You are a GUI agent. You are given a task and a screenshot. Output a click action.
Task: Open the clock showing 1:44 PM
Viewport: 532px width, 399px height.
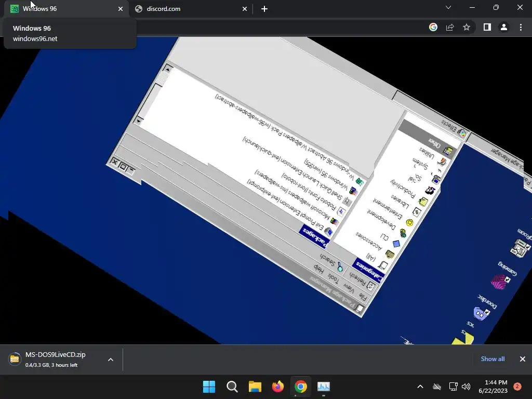[493, 387]
